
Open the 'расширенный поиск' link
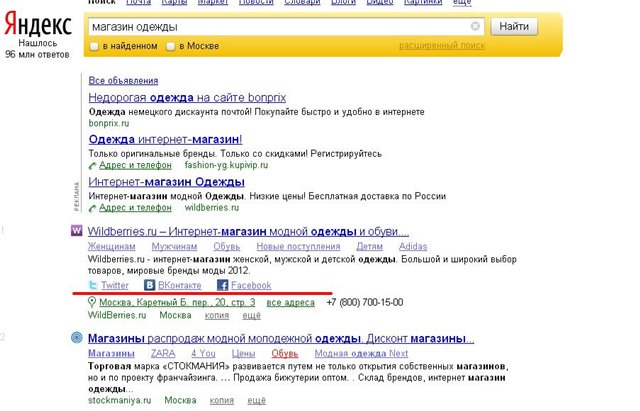pos(442,45)
